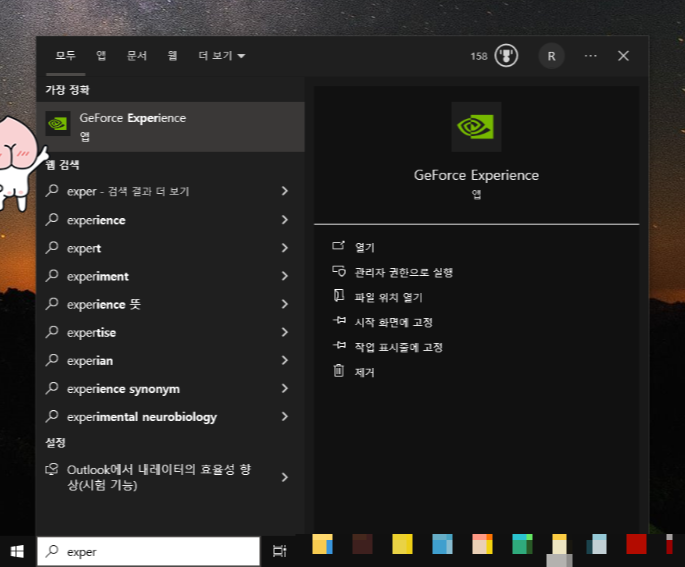Click the pin icon beside 작업 표시줄에 고정
The image size is (685, 567).
click(x=339, y=346)
